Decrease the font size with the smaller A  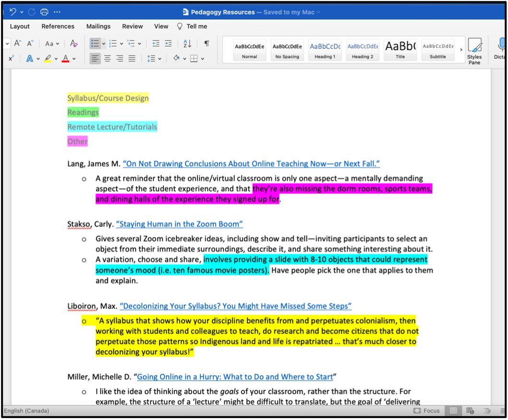coord(30,44)
